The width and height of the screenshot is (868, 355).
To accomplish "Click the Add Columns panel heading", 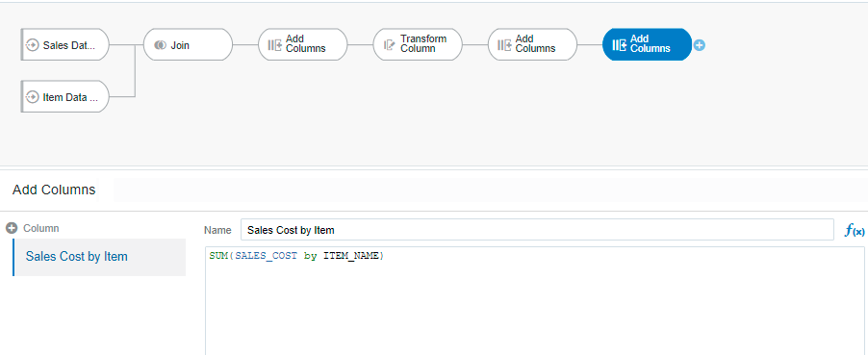I will pos(54,190).
